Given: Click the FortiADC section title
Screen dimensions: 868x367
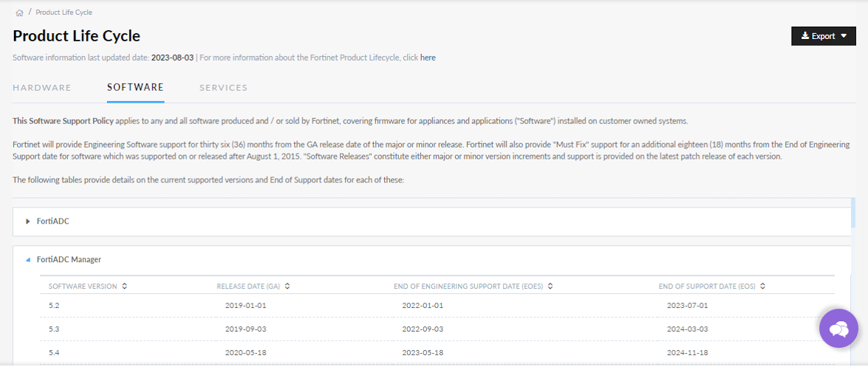Looking at the screenshot, I should tap(52, 222).
